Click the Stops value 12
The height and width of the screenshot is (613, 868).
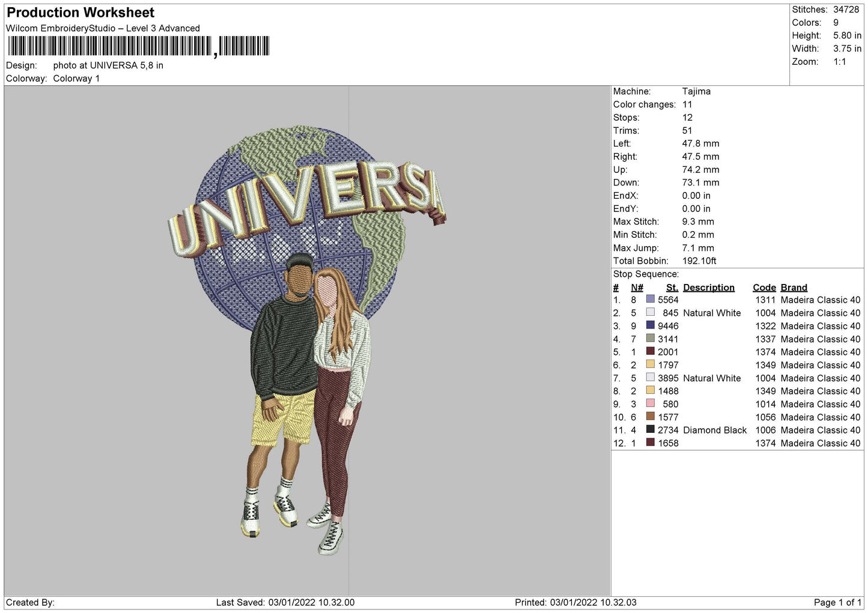tap(687, 118)
